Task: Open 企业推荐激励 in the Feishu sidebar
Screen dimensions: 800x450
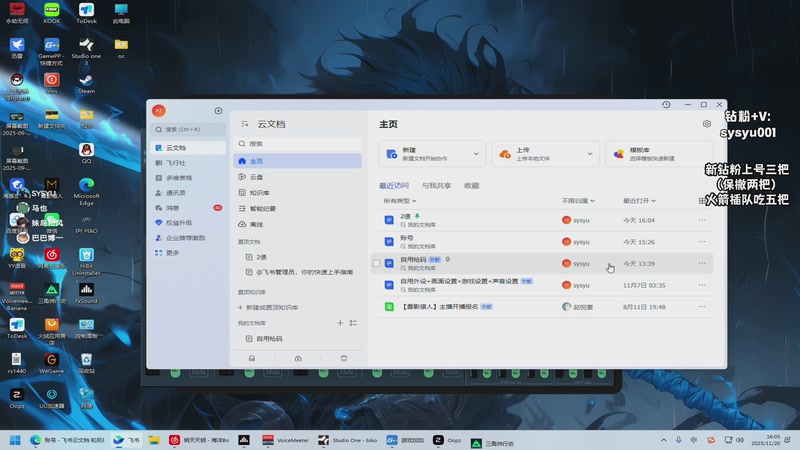Action: [x=188, y=238]
